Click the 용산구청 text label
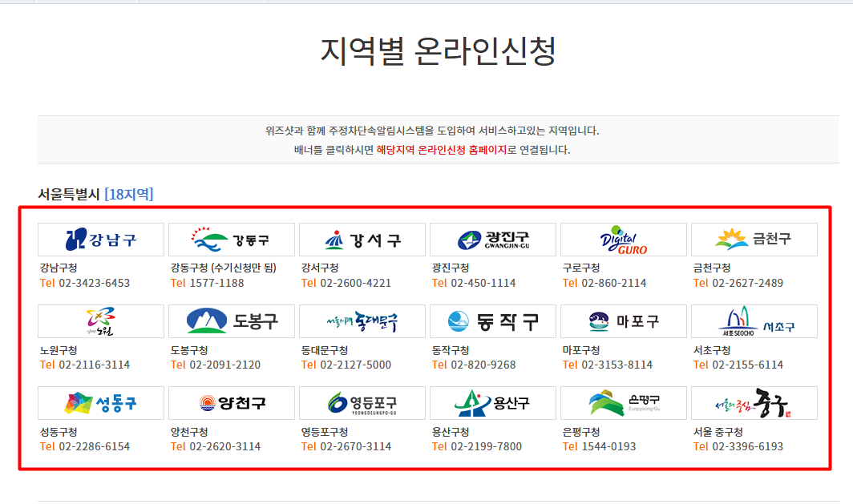 point(451,432)
